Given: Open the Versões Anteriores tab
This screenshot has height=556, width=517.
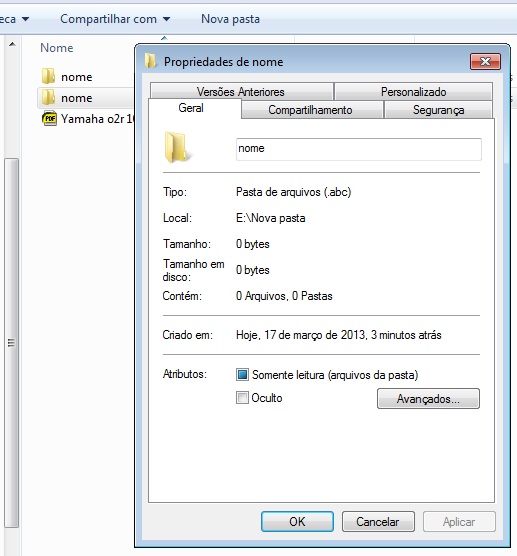Looking at the screenshot, I should tap(241, 91).
